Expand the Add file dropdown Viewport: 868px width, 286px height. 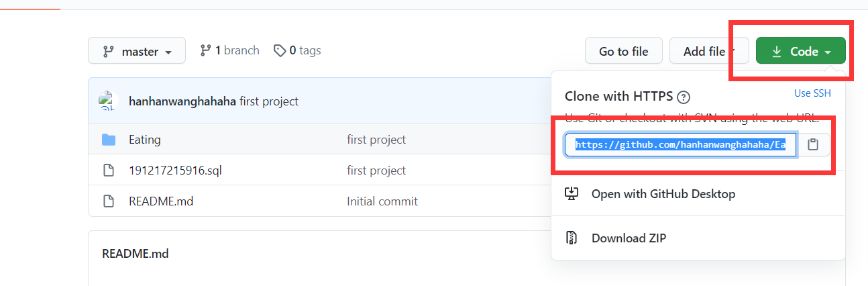(x=709, y=51)
